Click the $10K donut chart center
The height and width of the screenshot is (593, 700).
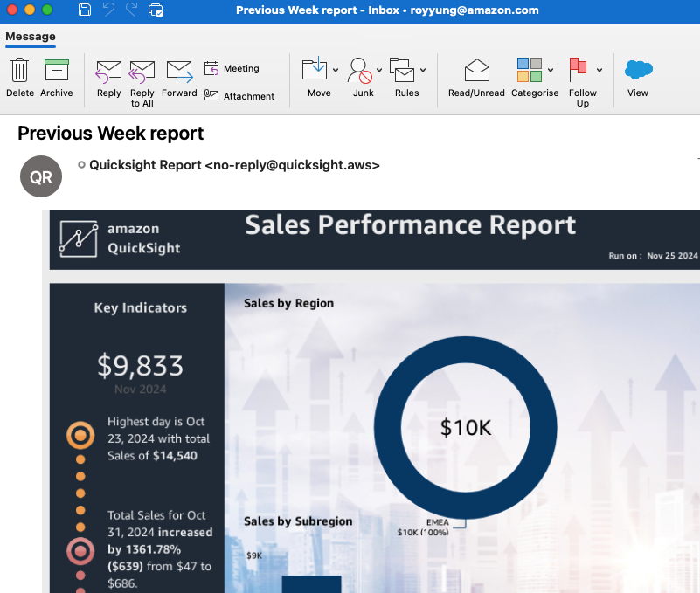click(x=466, y=427)
